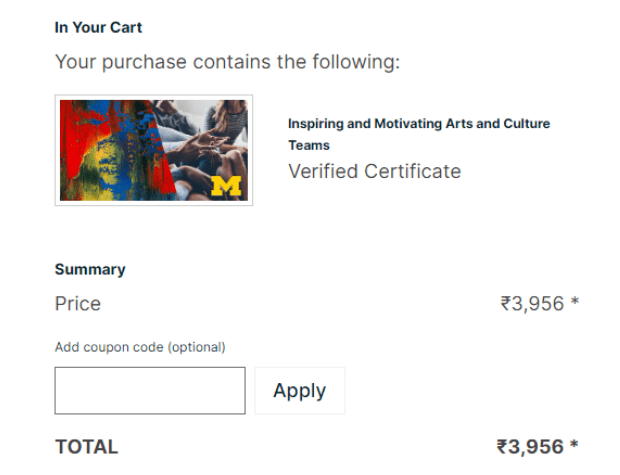Click the bold ₹3,956 total amount
The image size is (620, 475).
pyautogui.click(x=530, y=447)
